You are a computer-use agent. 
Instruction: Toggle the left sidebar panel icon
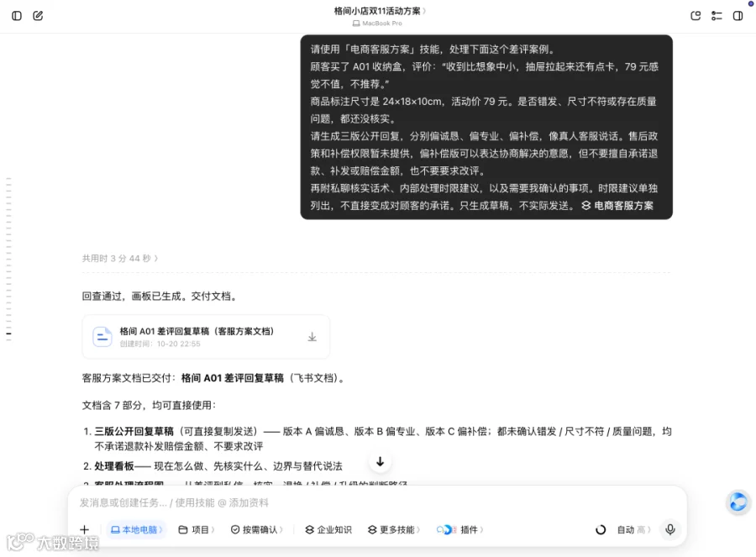pyautogui.click(x=17, y=16)
